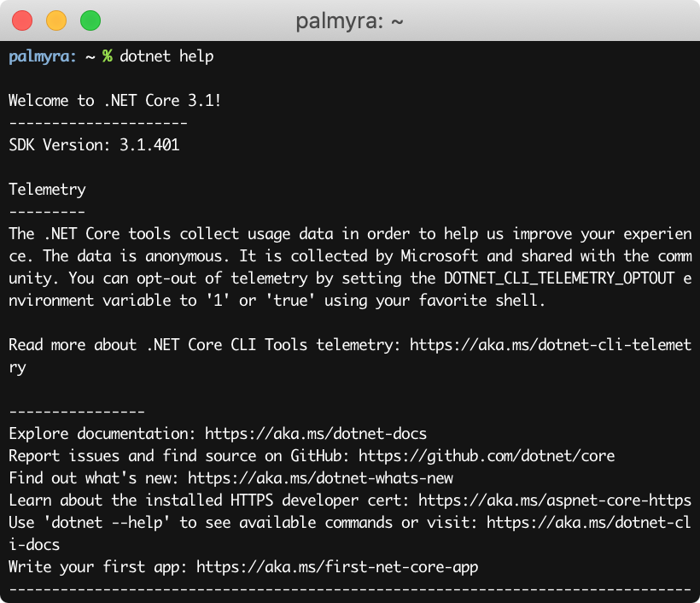This screenshot has height=603, width=700.
Task: Click the "Telemetry" heading
Action: pos(47,190)
